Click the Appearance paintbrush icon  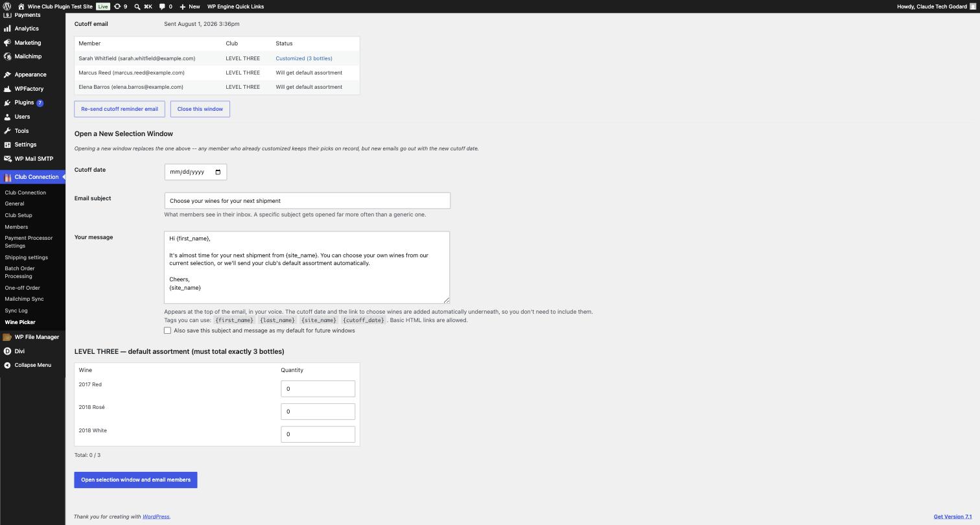[7, 75]
